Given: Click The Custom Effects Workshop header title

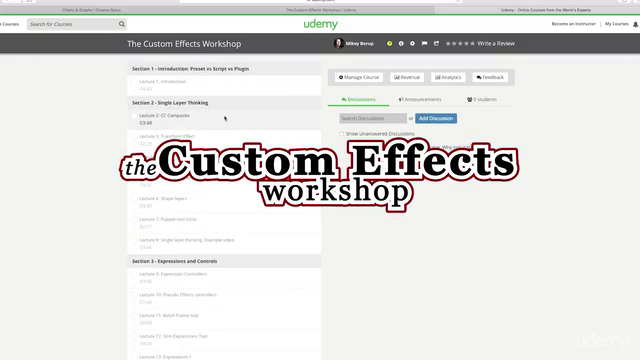Looking at the screenshot, I should coord(184,44).
